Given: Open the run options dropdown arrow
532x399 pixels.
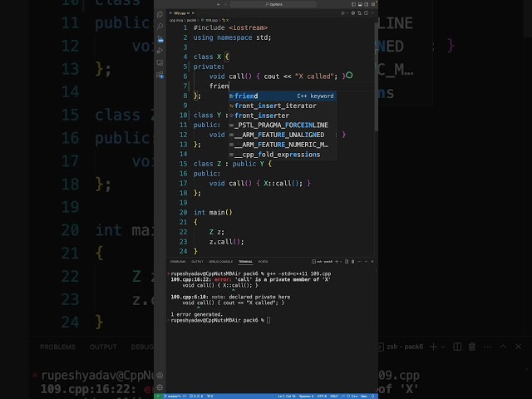Looking at the screenshot, I should pyautogui.click(x=347, y=13).
